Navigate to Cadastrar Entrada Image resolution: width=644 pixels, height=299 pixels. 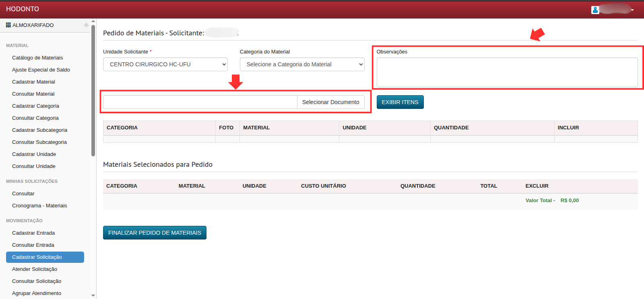[33, 233]
